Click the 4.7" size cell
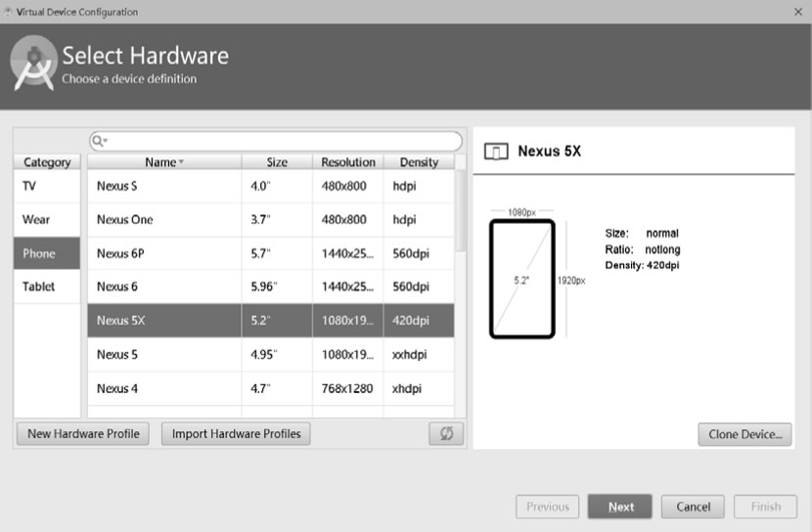Screen dimensions: 812x532 pos(277,388)
